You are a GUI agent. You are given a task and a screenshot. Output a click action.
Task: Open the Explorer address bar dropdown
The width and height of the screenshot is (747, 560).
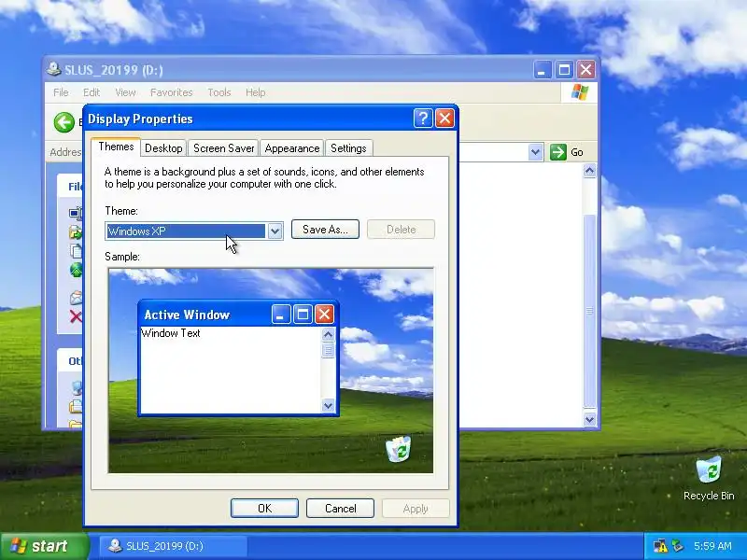(535, 152)
